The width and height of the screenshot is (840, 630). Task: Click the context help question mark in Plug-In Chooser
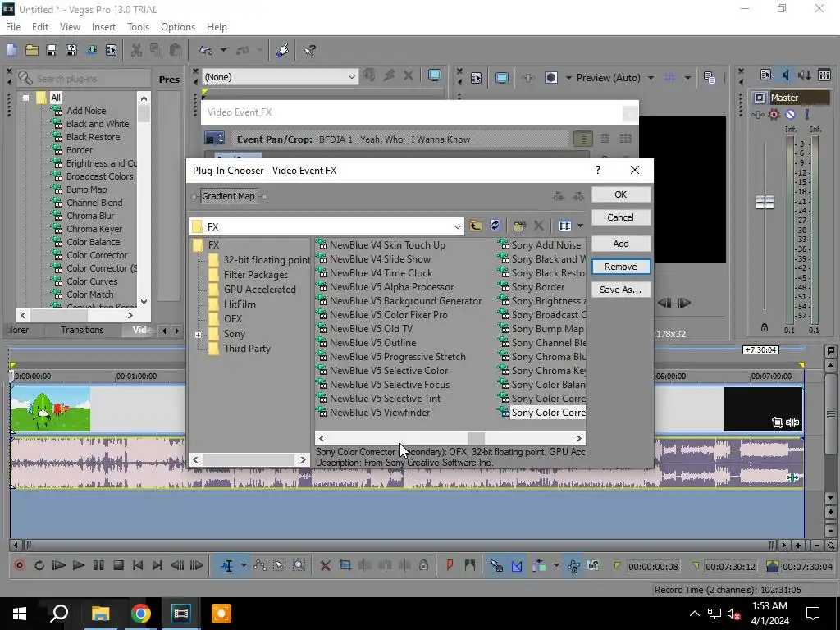(x=598, y=170)
